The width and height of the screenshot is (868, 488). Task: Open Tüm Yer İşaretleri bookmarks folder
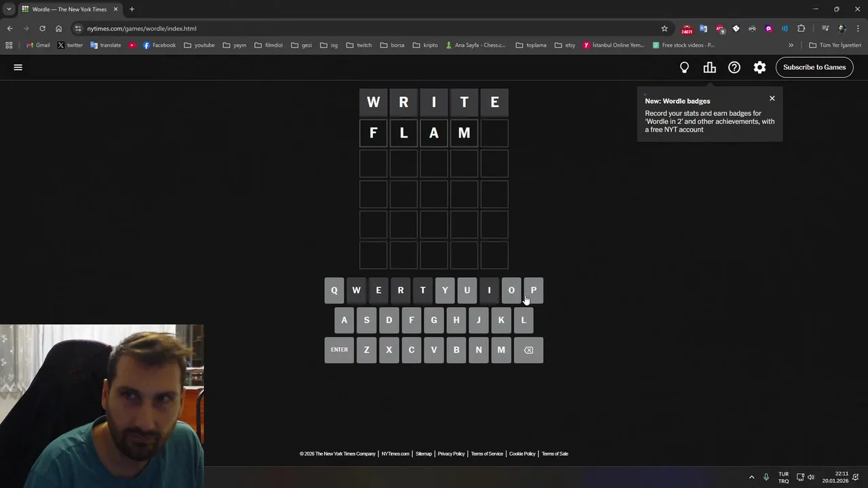[835, 45]
